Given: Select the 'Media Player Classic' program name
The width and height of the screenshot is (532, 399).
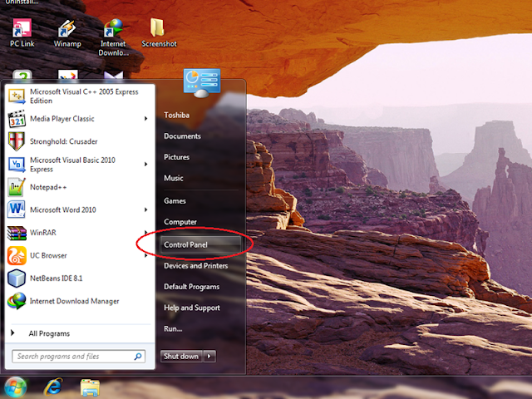Looking at the screenshot, I should 62,119.
